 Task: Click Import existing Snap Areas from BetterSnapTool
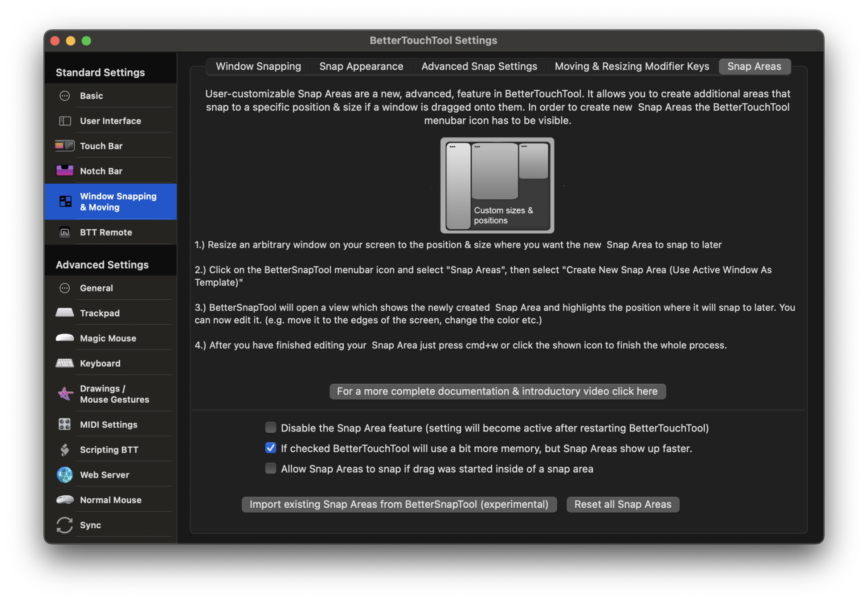[x=399, y=504]
